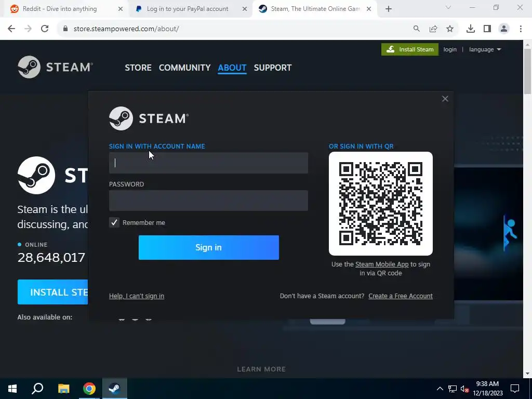Close the Reddit tab
Viewport: 532px width, 399px height.
(121, 9)
